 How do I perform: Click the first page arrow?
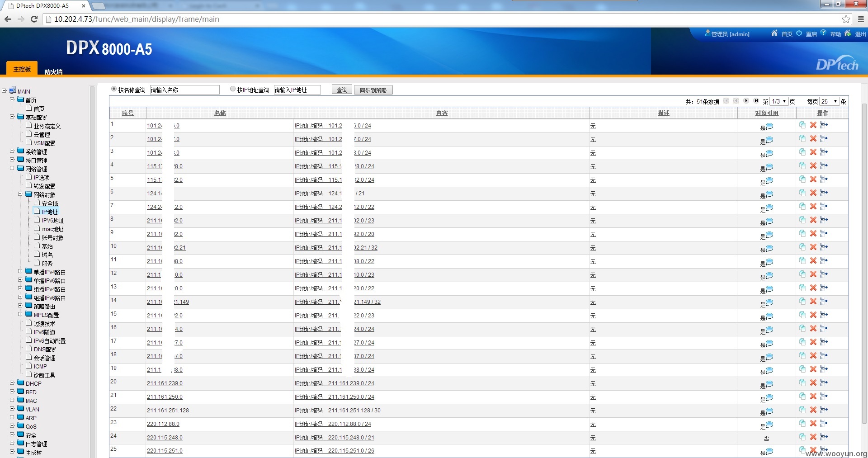[726, 101]
